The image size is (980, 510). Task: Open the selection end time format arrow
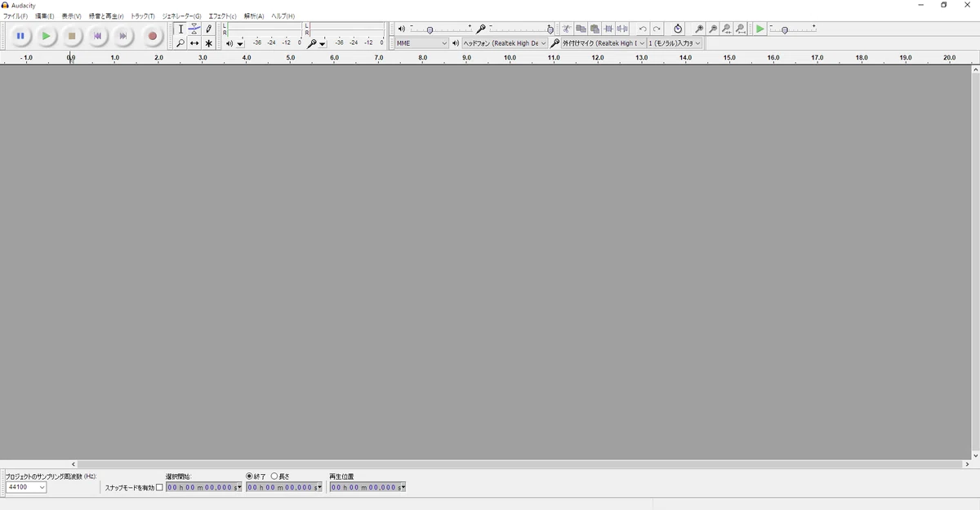320,488
